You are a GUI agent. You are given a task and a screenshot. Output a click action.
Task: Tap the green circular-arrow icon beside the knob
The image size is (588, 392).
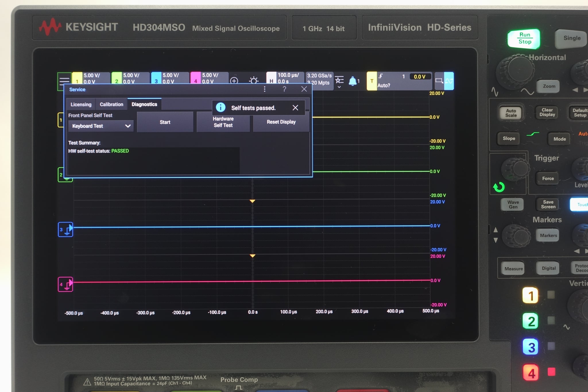(x=499, y=187)
